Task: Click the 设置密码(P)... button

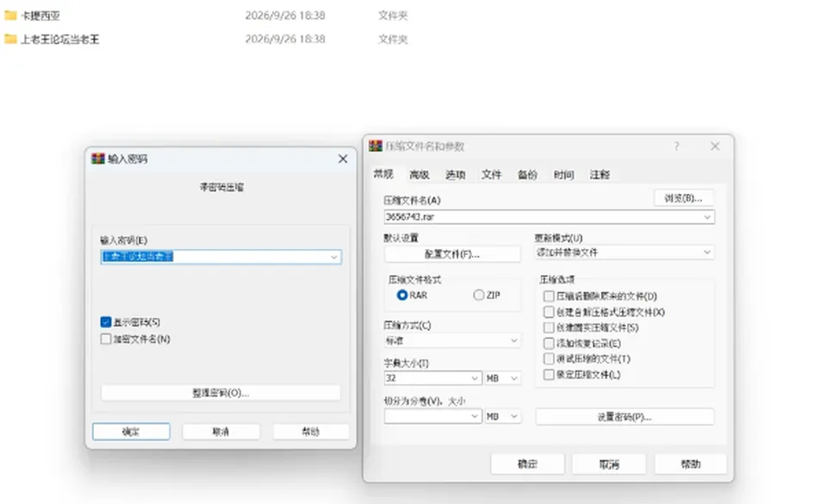Action: pos(625,417)
